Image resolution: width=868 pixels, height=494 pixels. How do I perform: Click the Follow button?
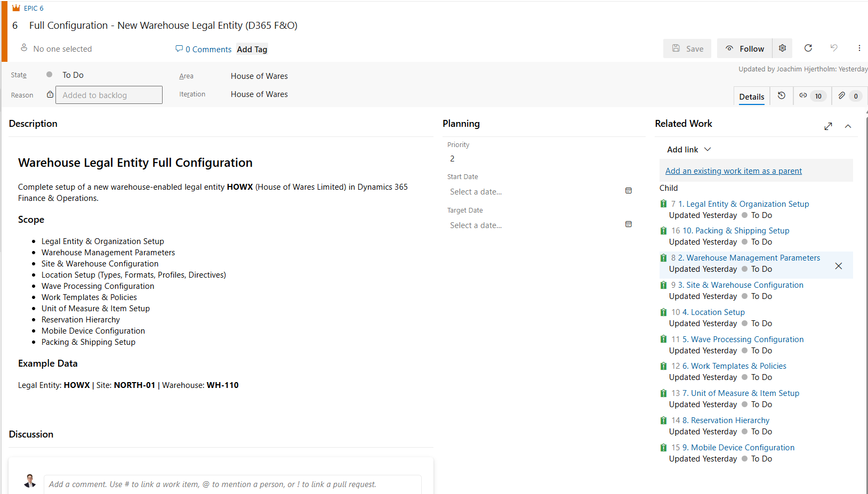(744, 48)
